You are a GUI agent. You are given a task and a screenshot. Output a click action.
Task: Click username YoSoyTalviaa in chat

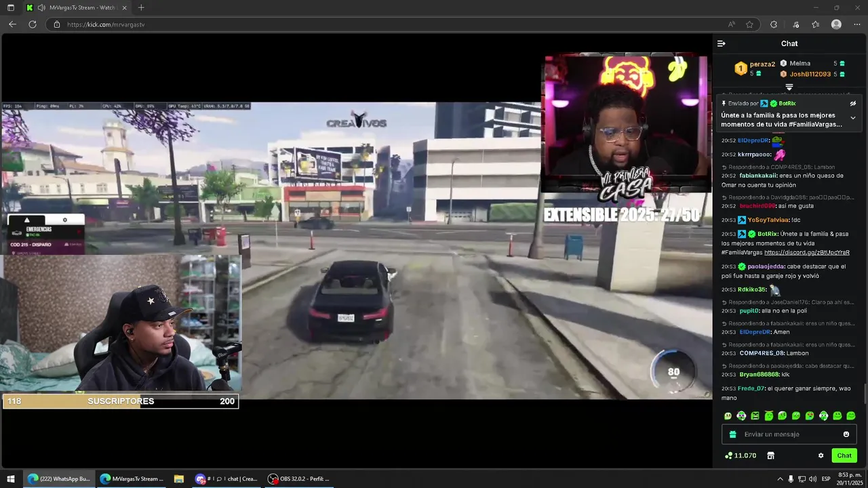[x=768, y=220]
